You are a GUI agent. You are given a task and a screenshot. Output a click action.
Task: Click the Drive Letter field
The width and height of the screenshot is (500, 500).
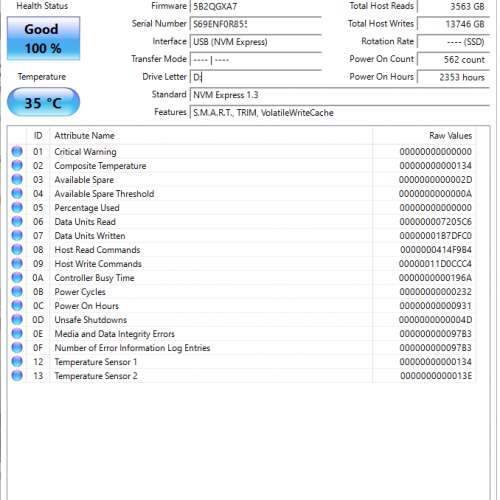click(256, 77)
